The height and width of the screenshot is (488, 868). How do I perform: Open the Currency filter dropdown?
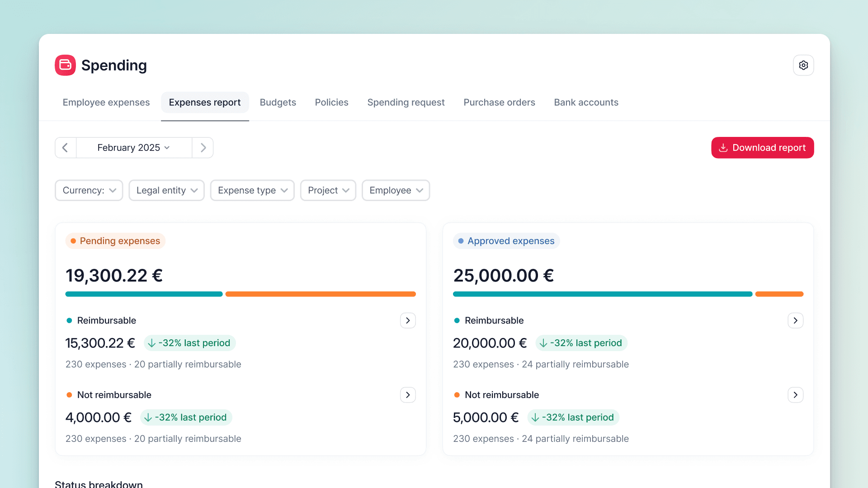pyautogui.click(x=89, y=190)
